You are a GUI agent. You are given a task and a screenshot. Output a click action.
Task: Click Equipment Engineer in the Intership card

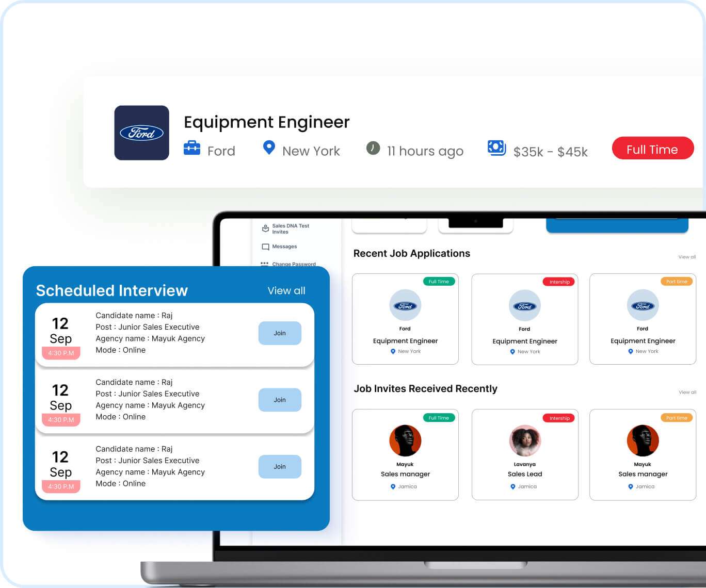click(525, 341)
